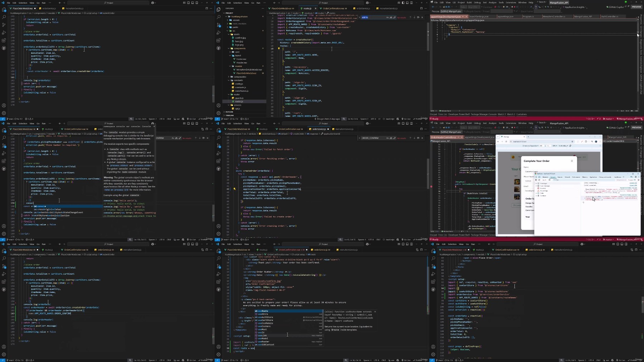The image size is (644, 362).
Task: Toggle device toolbar icon in DevTools
Action: coord(539,177)
